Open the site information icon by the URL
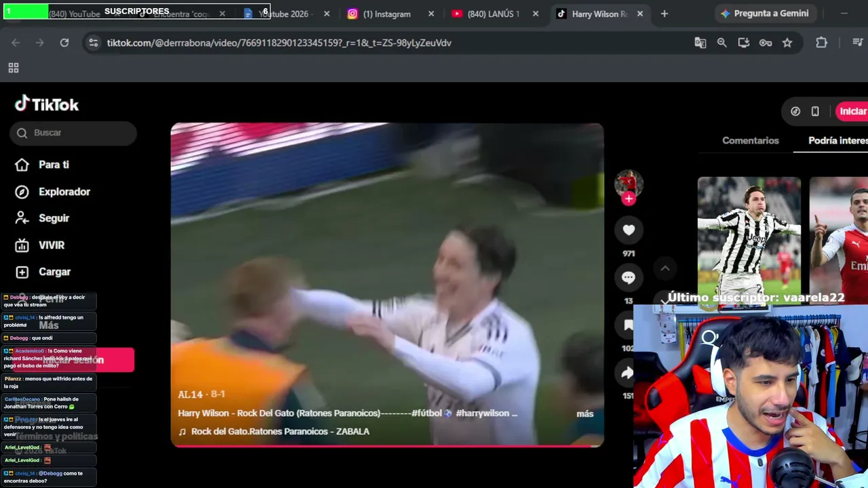Viewport: 868px width, 488px height. point(93,43)
